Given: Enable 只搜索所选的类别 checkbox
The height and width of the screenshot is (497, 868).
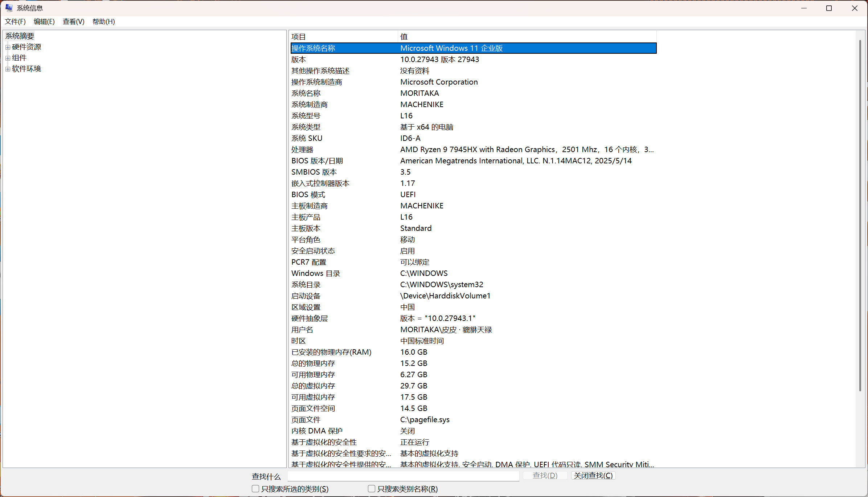Looking at the screenshot, I should click(255, 489).
